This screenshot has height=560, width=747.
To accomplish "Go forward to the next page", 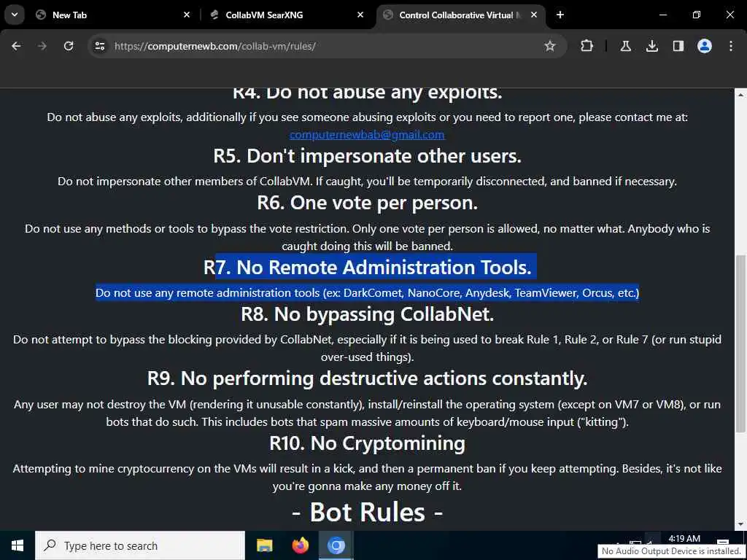I will click(x=42, y=46).
